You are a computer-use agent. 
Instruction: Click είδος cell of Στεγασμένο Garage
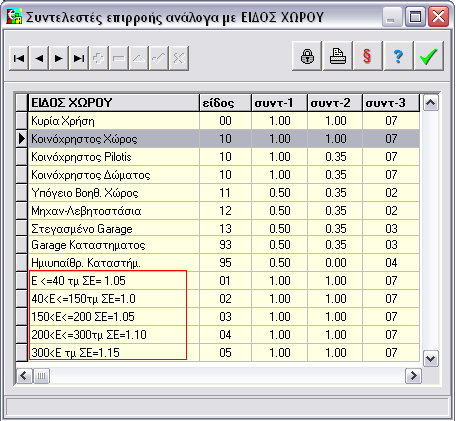[225, 229]
